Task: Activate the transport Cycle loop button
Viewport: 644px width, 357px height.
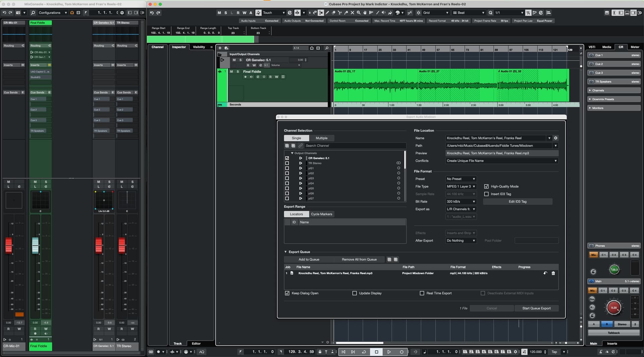Action: (x=364, y=352)
